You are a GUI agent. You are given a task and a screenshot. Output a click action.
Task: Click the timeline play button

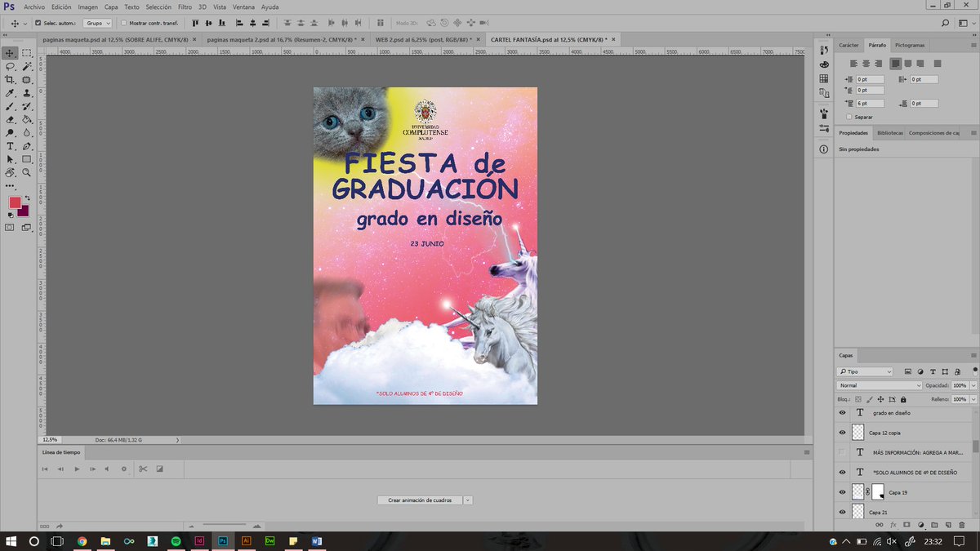coord(77,469)
